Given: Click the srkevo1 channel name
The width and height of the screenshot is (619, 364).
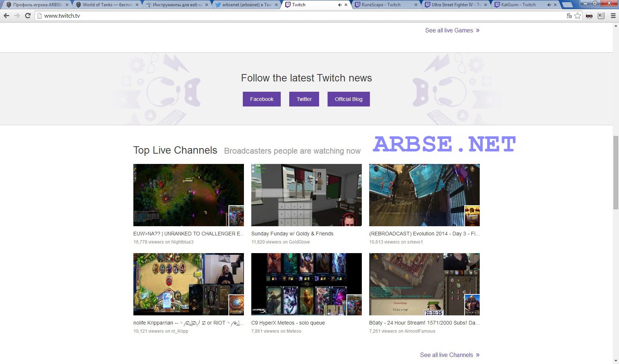Looking at the screenshot, I should pyautogui.click(x=415, y=242).
